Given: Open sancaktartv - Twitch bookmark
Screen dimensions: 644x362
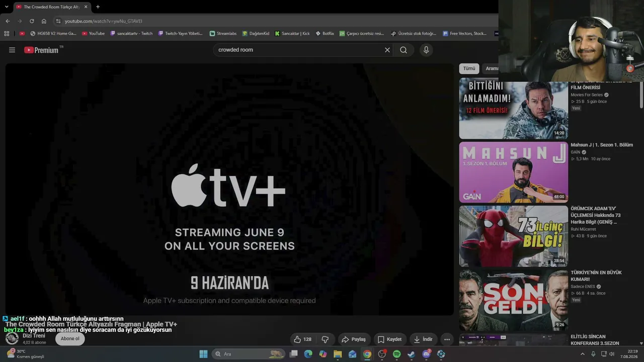Looking at the screenshot, I should tap(131, 34).
